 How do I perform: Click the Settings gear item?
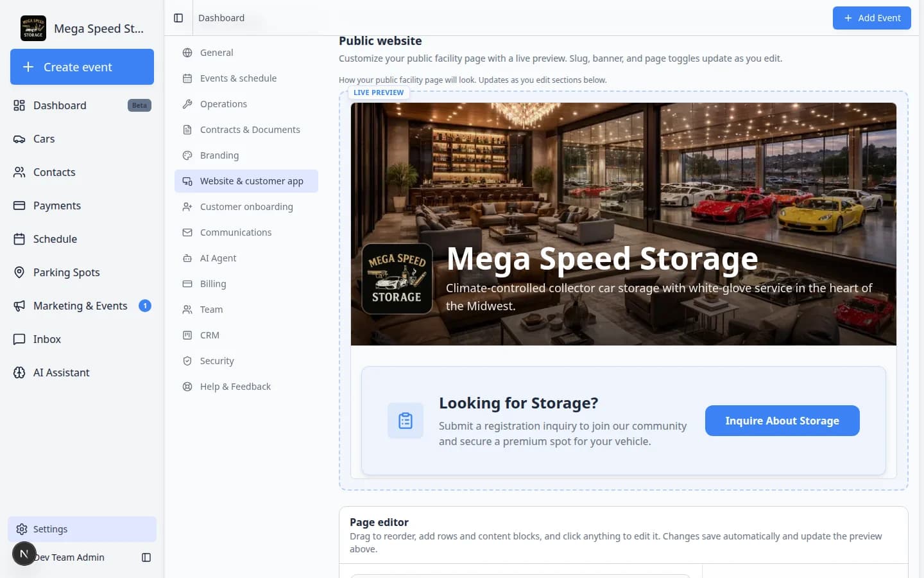[82, 529]
